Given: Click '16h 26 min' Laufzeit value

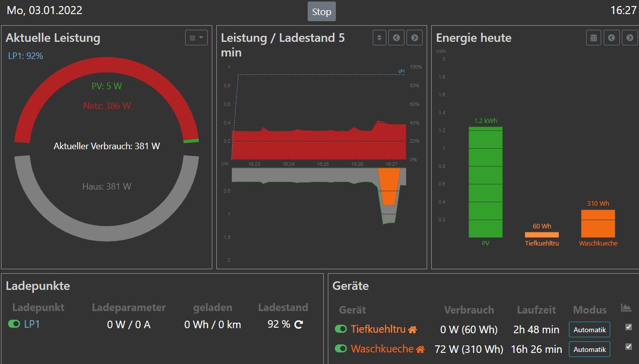Looking at the screenshot, I should (536, 349).
